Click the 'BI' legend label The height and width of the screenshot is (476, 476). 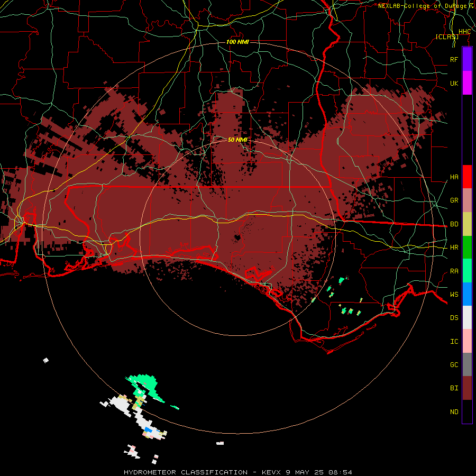click(x=454, y=388)
